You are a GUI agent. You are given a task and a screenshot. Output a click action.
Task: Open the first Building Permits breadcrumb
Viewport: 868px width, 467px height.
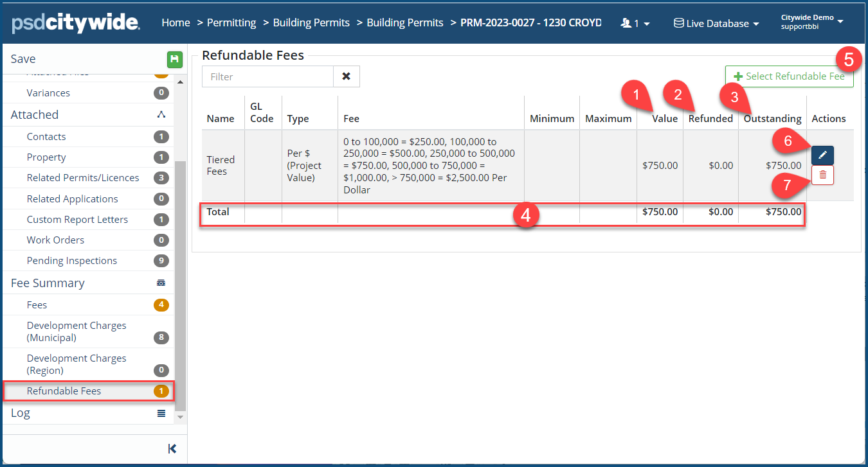311,22
